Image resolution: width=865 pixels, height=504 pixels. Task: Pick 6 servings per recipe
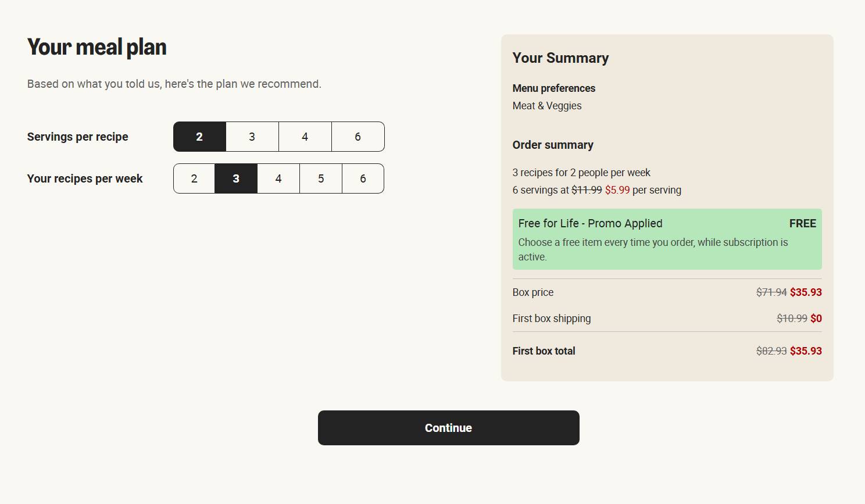358,137
